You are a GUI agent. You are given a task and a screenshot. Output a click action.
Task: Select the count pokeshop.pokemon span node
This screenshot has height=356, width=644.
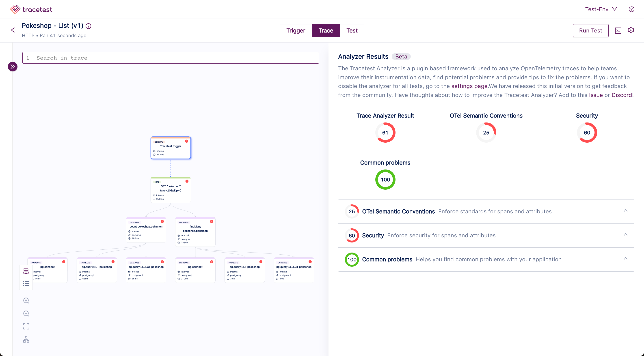click(146, 230)
